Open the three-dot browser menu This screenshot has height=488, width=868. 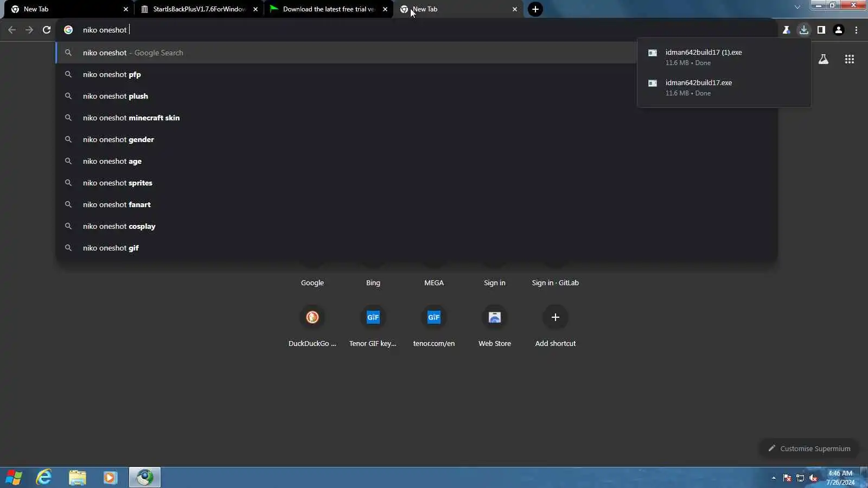(x=857, y=30)
